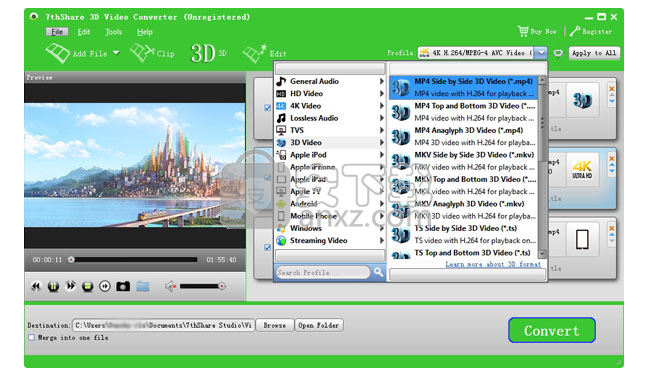656x382 pixels.
Task: Open the Help menu
Action: (x=144, y=32)
